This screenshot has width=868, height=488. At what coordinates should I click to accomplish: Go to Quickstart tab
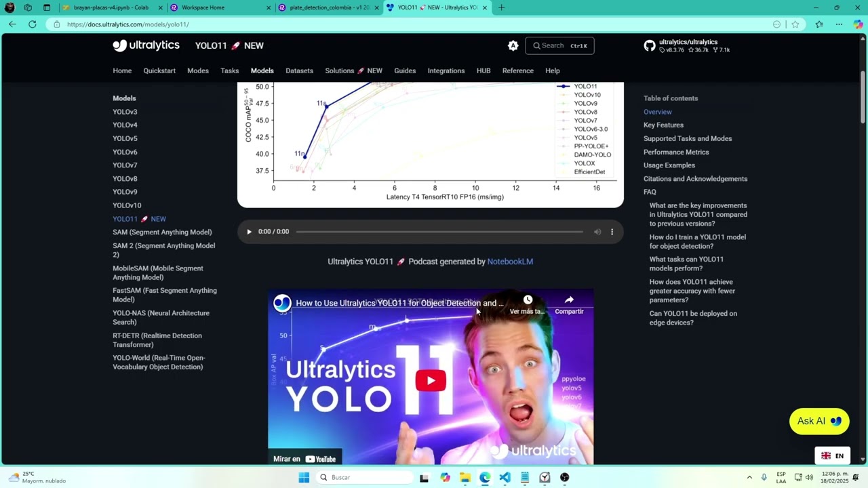[159, 70]
